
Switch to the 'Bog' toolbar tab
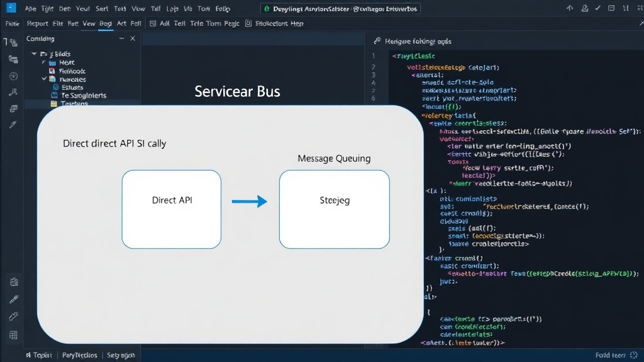coord(106,24)
